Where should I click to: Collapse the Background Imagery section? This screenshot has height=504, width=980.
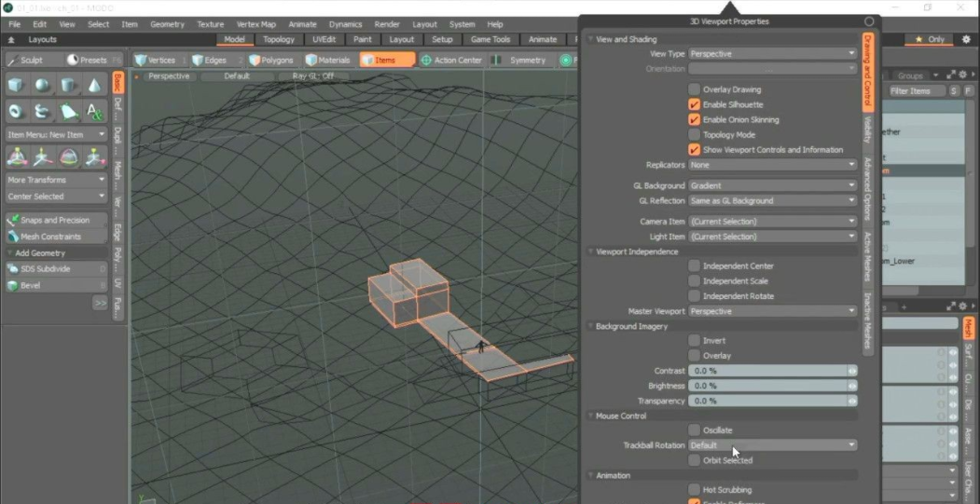coord(591,326)
